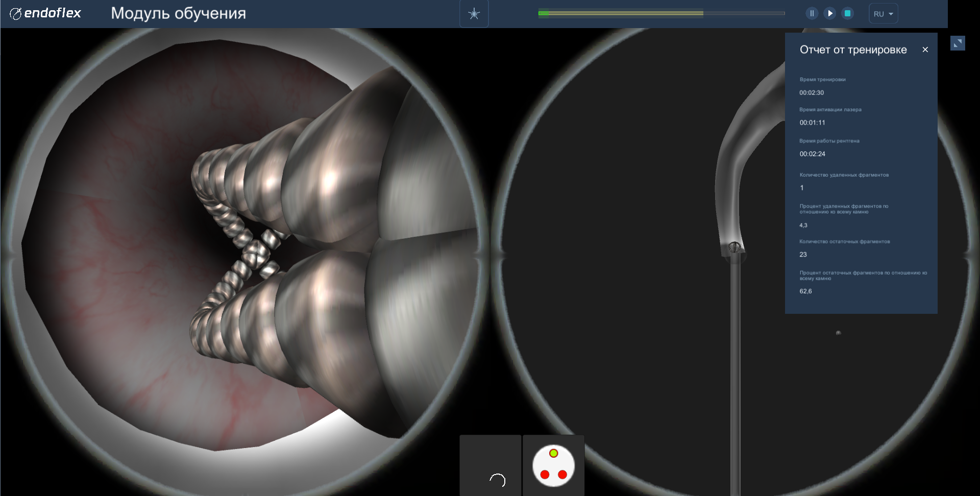
Task: Select the training time value 00:02:30
Action: (812, 93)
